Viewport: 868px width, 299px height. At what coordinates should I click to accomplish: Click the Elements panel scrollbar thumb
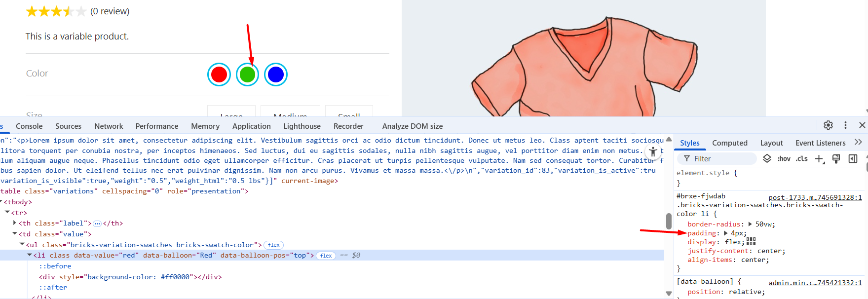tap(669, 221)
